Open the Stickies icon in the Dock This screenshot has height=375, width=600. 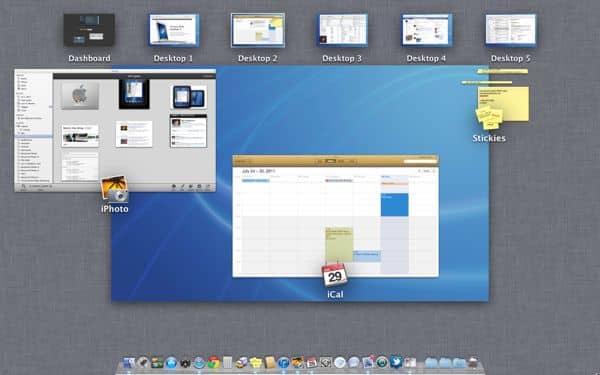pyautogui.click(x=256, y=362)
